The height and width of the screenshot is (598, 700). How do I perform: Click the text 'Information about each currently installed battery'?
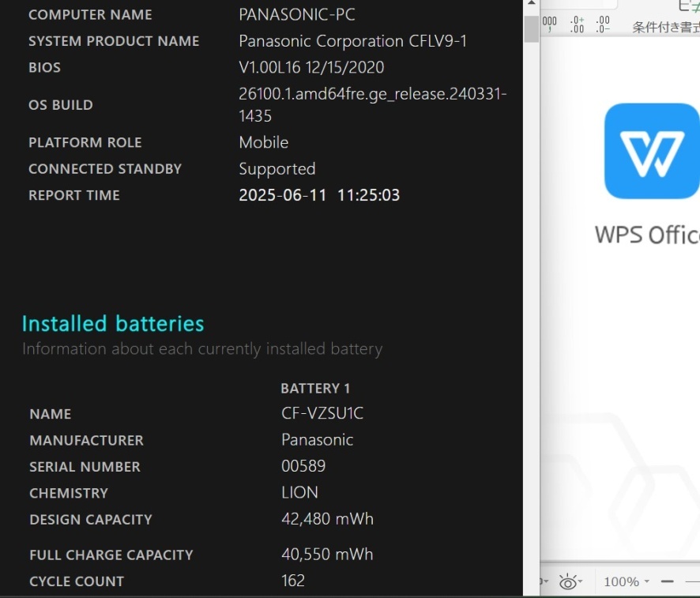pos(202,349)
